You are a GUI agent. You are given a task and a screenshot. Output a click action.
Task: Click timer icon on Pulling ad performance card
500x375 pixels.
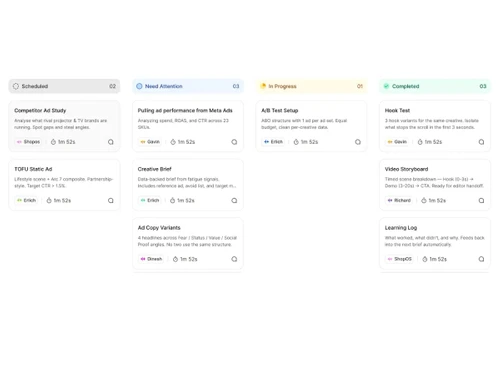[x=173, y=142]
